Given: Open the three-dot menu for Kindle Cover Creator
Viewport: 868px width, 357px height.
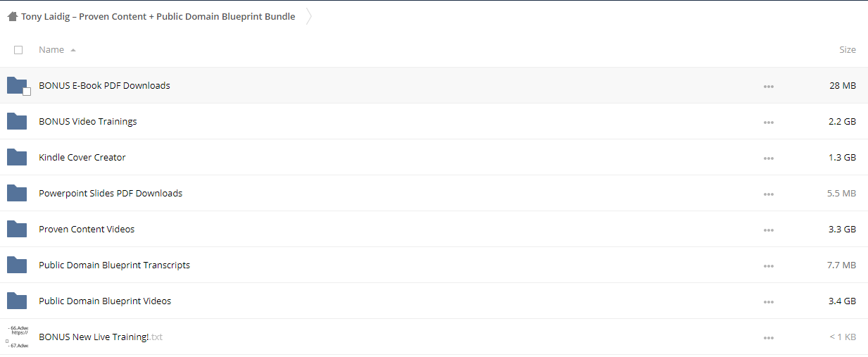Looking at the screenshot, I should pyautogui.click(x=768, y=158).
